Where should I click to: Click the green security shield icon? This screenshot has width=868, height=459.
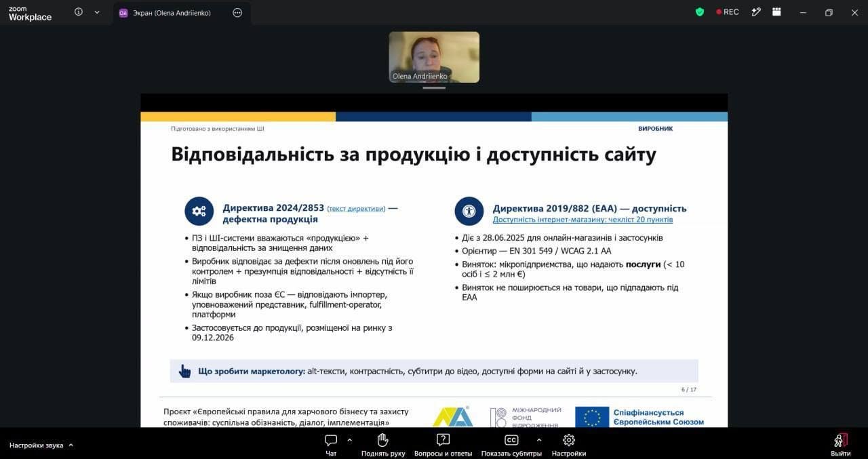700,12
